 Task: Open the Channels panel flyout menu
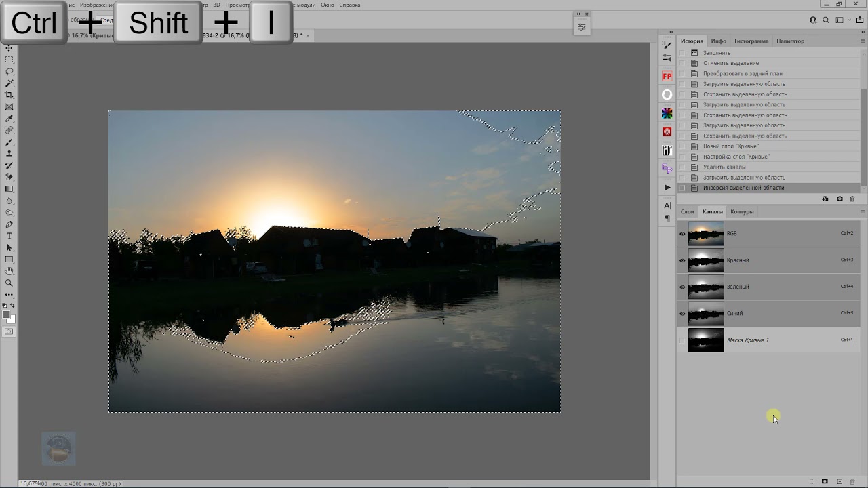pyautogui.click(x=863, y=212)
